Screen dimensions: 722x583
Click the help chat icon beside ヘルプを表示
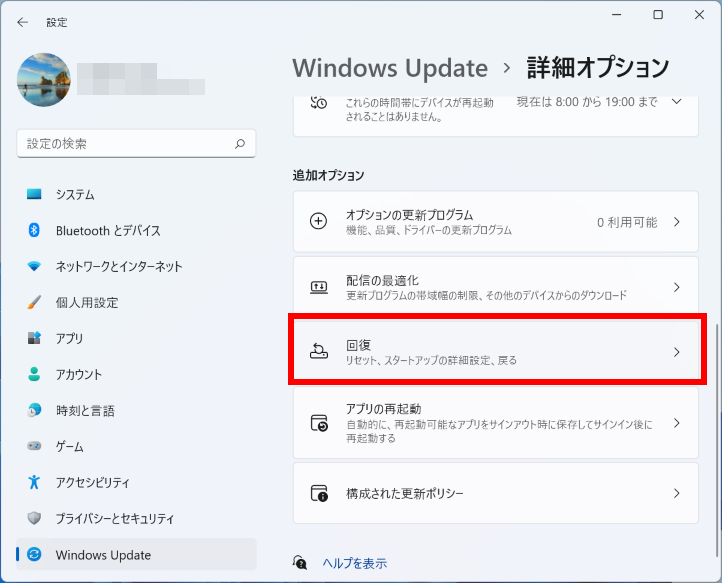point(300,562)
